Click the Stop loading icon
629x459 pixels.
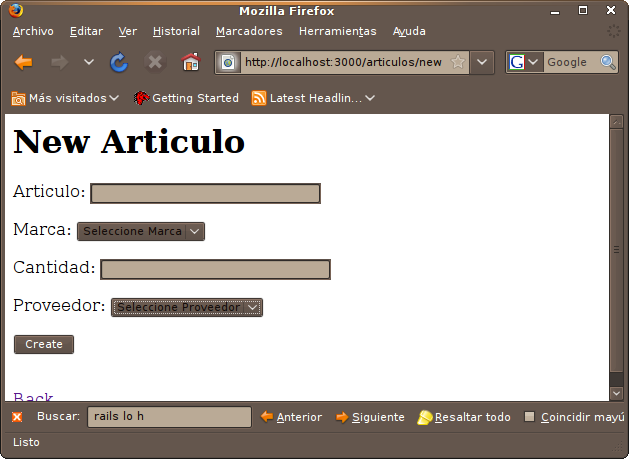point(154,62)
